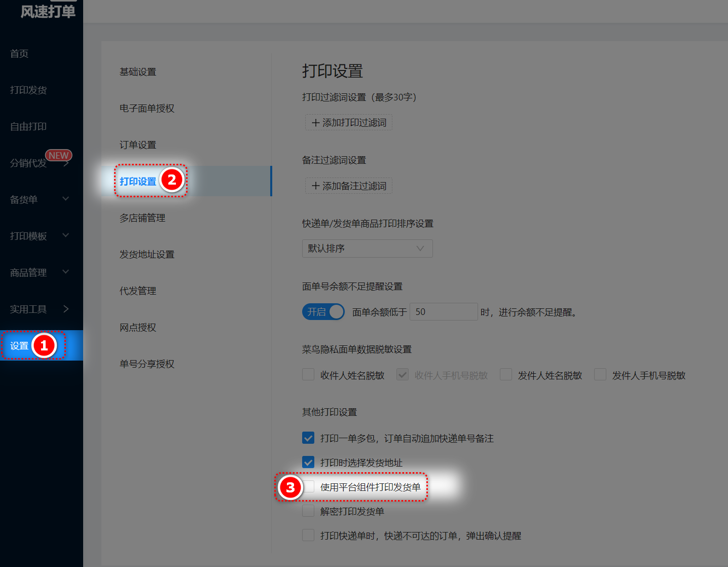
Task: Expand the 实用工具 arrow in the sidebar
Action: click(66, 309)
